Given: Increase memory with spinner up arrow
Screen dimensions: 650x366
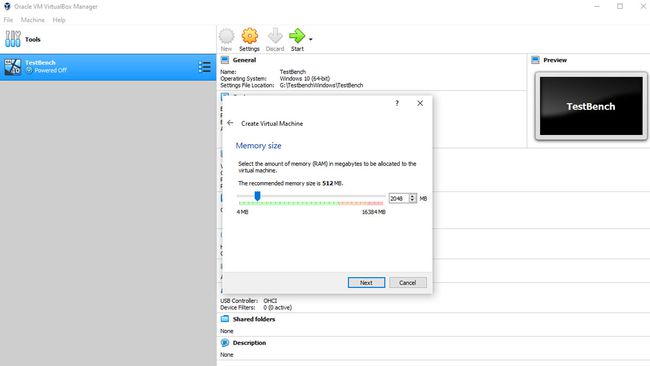Looking at the screenshot, I should (412, 196).
